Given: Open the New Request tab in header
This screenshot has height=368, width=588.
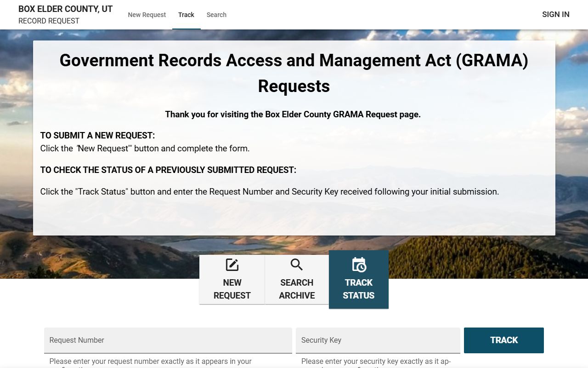Looking at the screenshot, I should [x=147, y=15].
